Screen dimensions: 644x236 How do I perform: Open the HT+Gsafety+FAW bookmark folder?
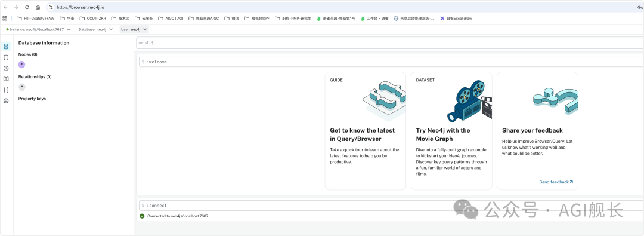tap(35, 18)
